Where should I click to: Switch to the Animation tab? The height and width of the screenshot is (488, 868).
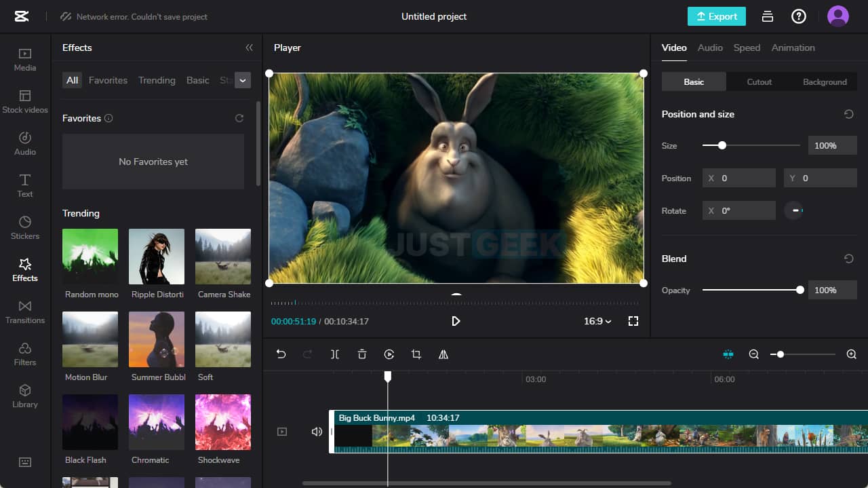point(793,48)
